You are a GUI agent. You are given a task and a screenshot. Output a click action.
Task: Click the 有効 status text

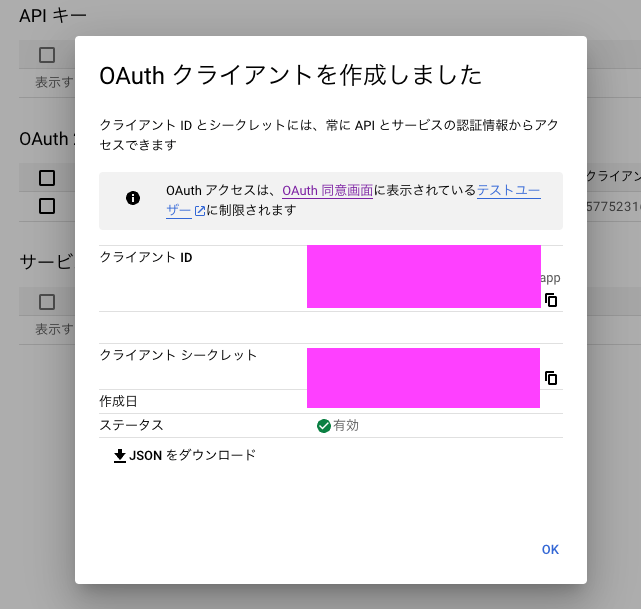point(346,425)
